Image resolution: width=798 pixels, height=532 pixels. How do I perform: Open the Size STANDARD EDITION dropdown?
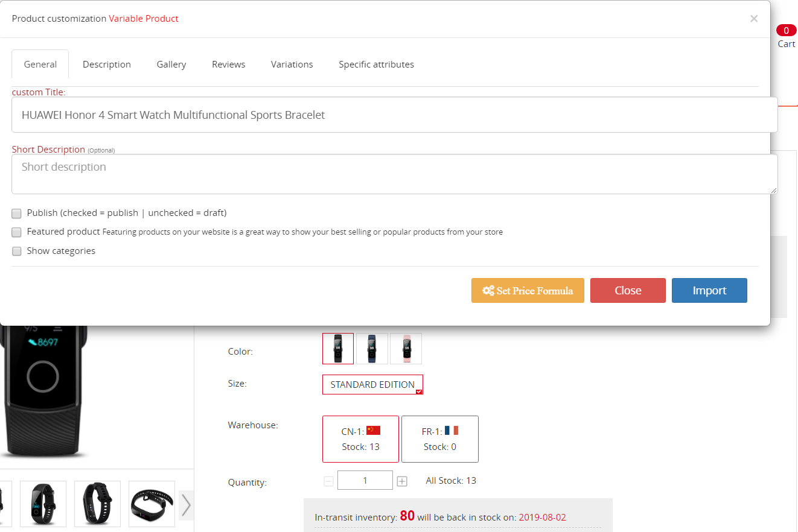pos(372,384)
